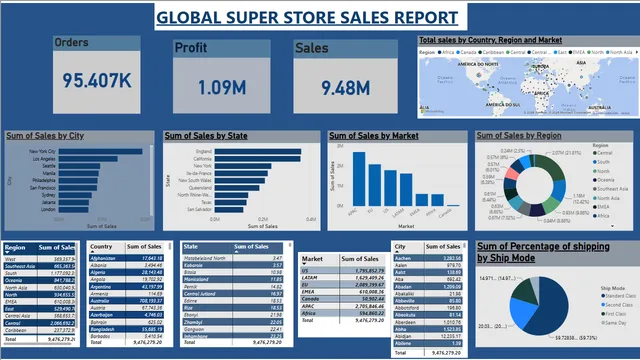The image size is (640, 360).
Task: Select the Same Day legend item
Action: pyautogui.click(x=613, y=323)
